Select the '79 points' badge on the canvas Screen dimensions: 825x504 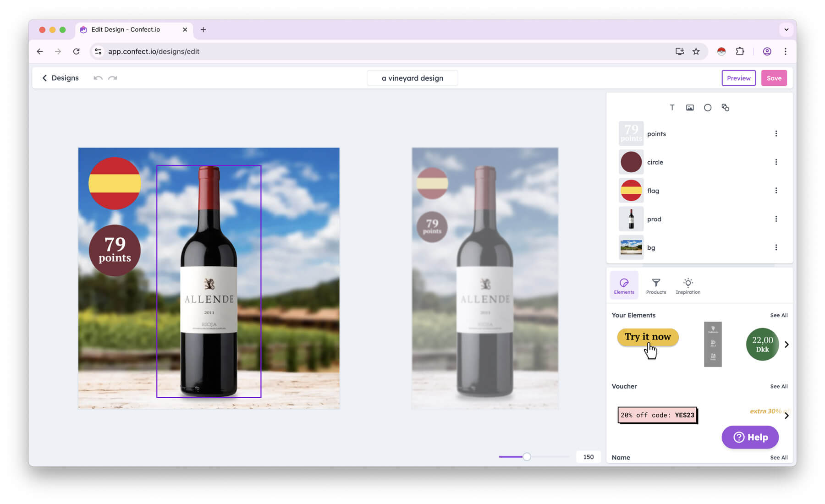pyautogui.click(x=115, y=250)
